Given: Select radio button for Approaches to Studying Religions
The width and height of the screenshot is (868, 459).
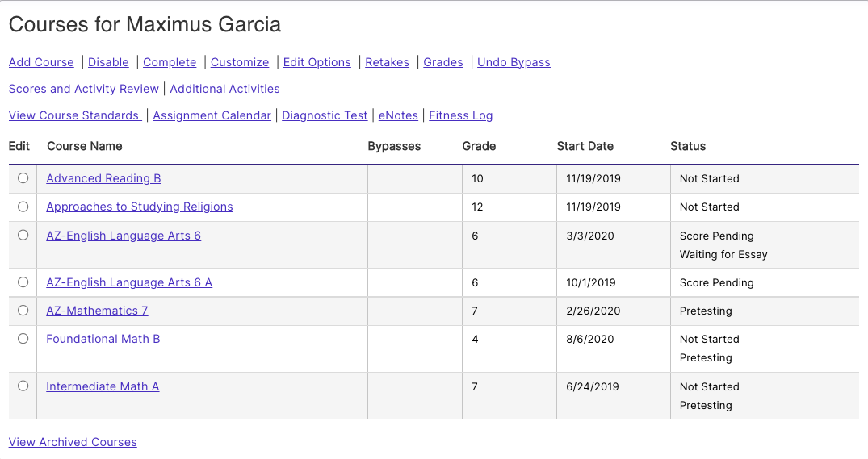Looking at the screenshot, I should coord(23,207).
